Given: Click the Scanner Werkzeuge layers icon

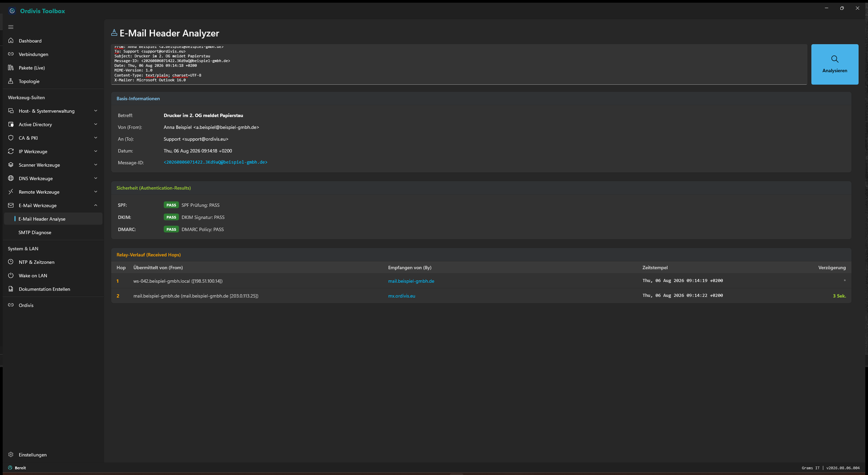Looking at the screenshot, I should click(11, 165).
